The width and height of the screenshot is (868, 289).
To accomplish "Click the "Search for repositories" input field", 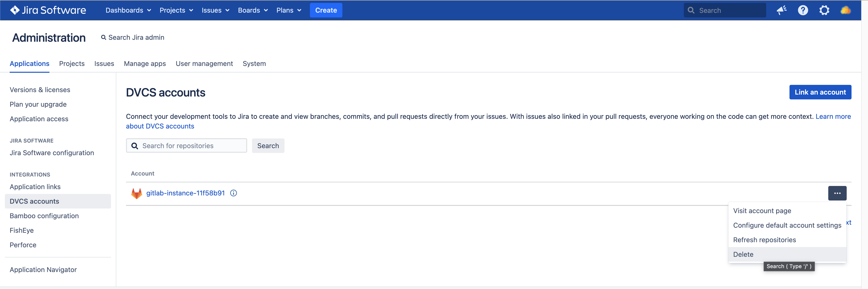I will (x=186, y=145).
